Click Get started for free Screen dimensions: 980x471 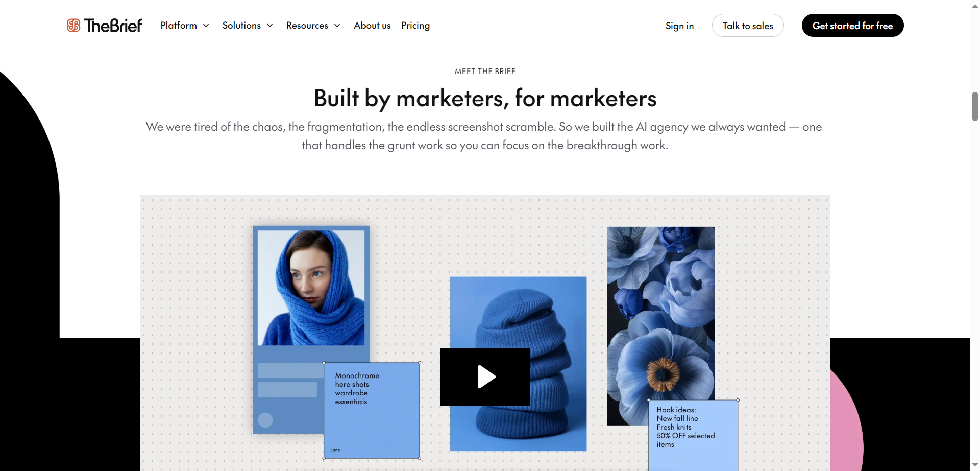[852, 26]
